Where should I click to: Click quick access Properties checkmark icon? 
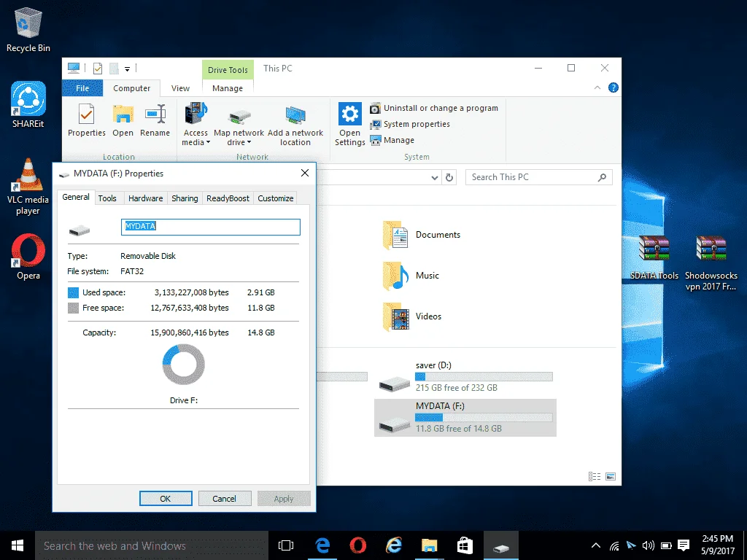click(x=98, y=69)
